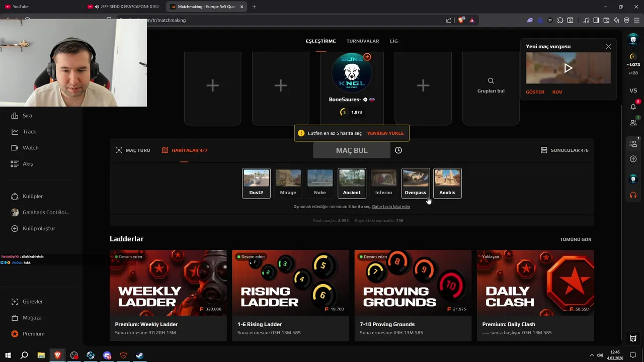Toggle browser sidebar panel icon
This screenshot has height=362, width=644.
(596, 20)
